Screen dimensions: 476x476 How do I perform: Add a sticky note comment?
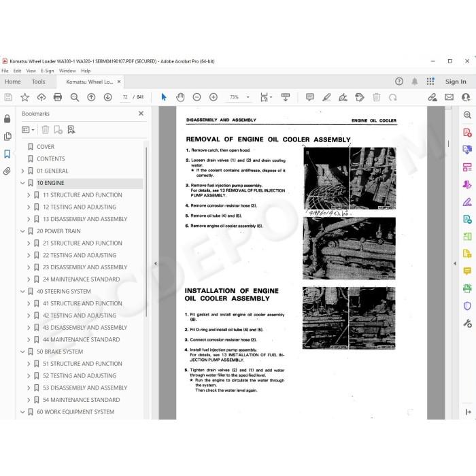point(310,97)
